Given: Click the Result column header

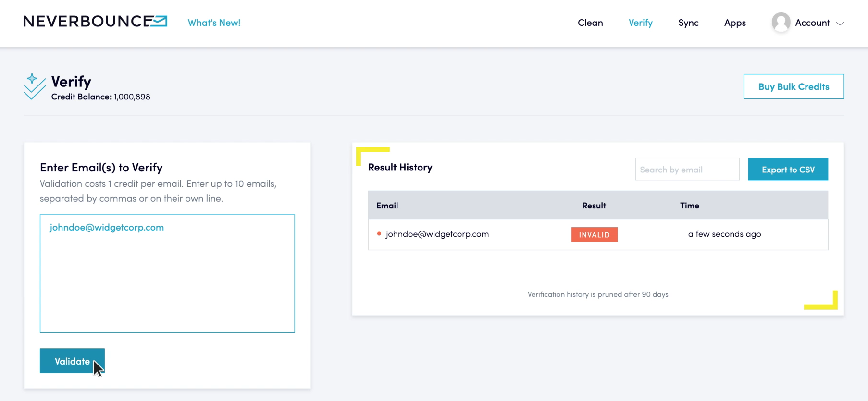Looking at the screenshot, I should pyautogui.click(x=594, y=206).
